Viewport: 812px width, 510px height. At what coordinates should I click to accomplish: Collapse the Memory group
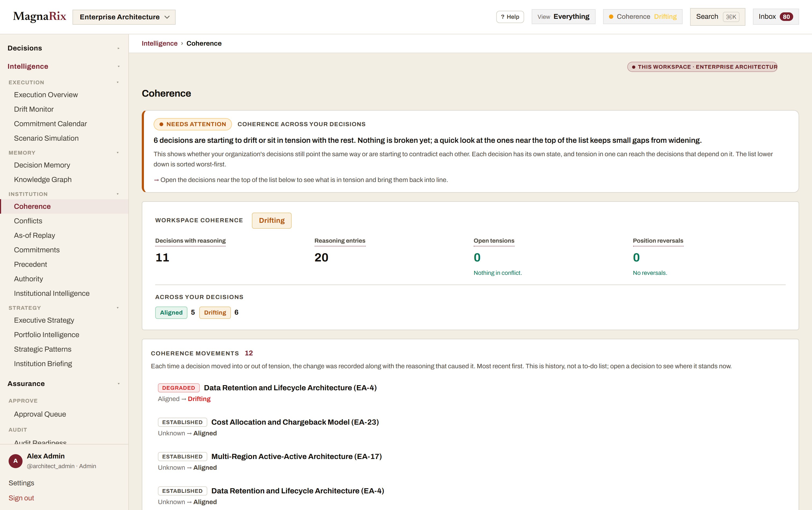tap(64, 153)
